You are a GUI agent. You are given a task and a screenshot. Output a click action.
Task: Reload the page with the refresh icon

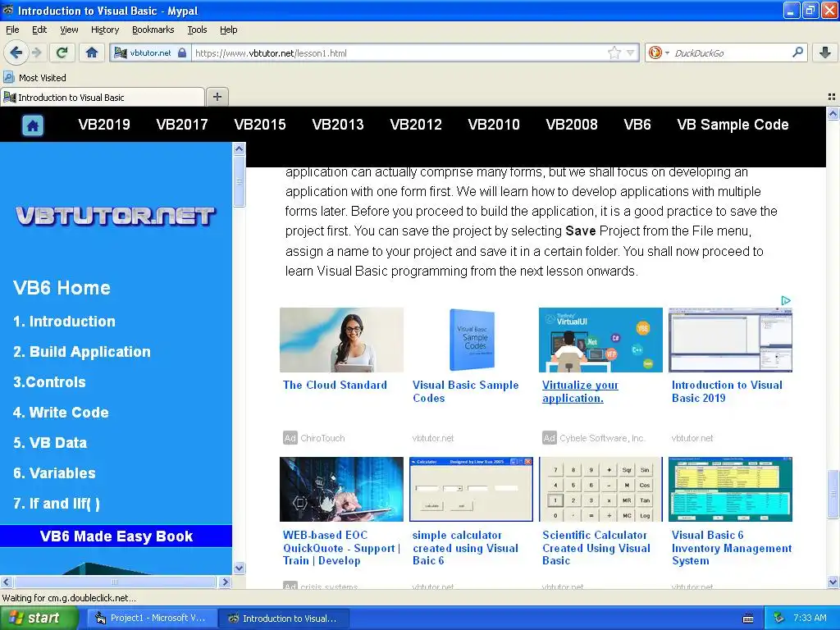coord(62,52)
